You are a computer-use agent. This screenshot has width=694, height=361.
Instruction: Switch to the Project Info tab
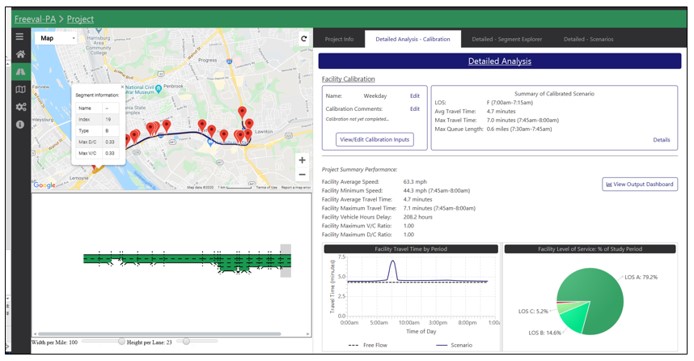click(339, 39)
